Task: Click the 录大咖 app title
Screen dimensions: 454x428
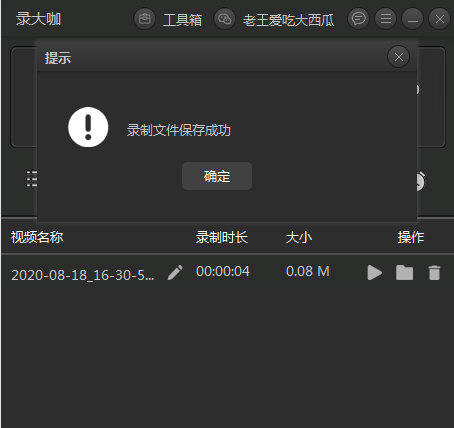Action: [38, 19]
